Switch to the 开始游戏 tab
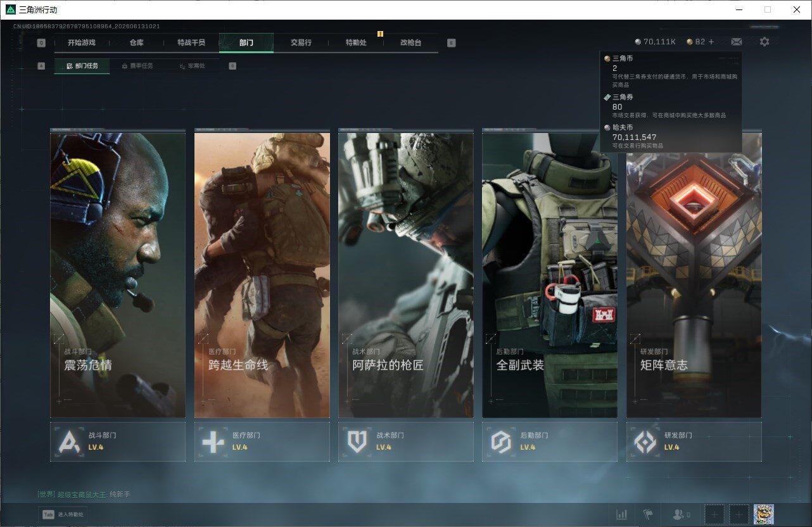 [82, 42]
